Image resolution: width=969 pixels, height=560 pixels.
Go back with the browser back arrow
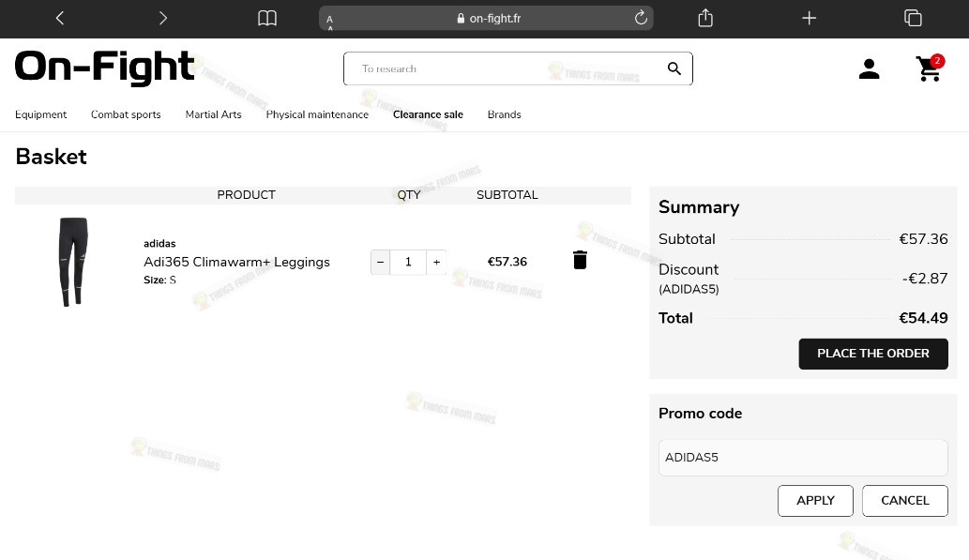pyautogui.click(x=60, y=18)
